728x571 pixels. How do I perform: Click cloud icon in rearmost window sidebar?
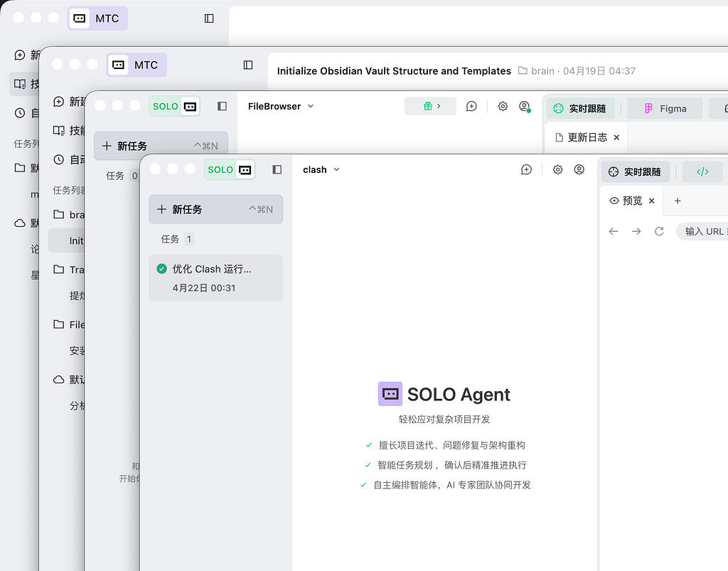coord(19,223)
